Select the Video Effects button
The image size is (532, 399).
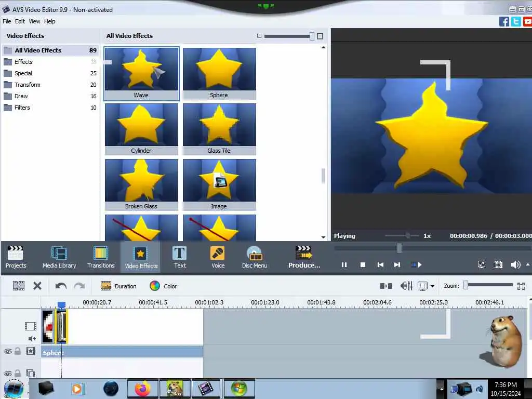tap(141, 257)
